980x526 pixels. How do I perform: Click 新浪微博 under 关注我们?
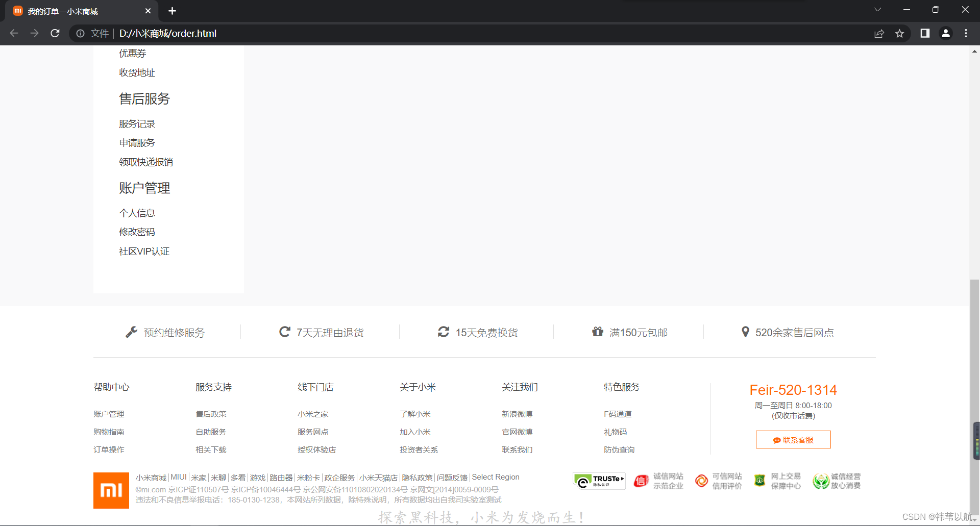click(x=517, y=414)
